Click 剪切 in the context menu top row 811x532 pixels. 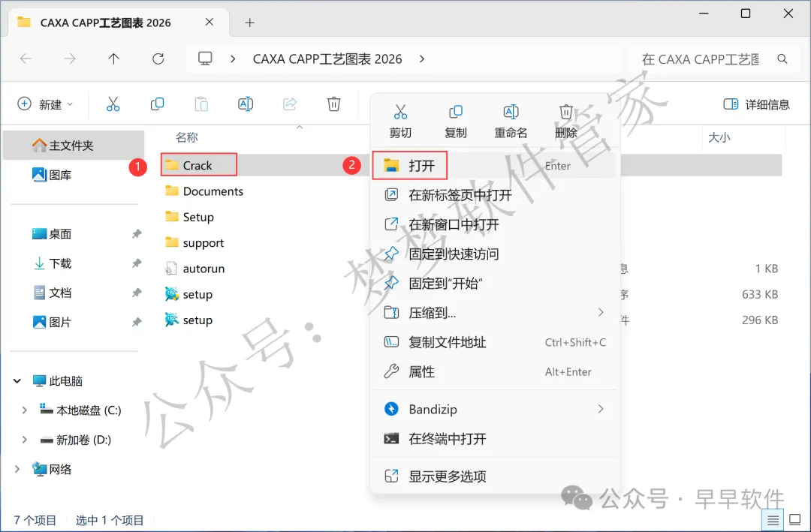(400, 122)
